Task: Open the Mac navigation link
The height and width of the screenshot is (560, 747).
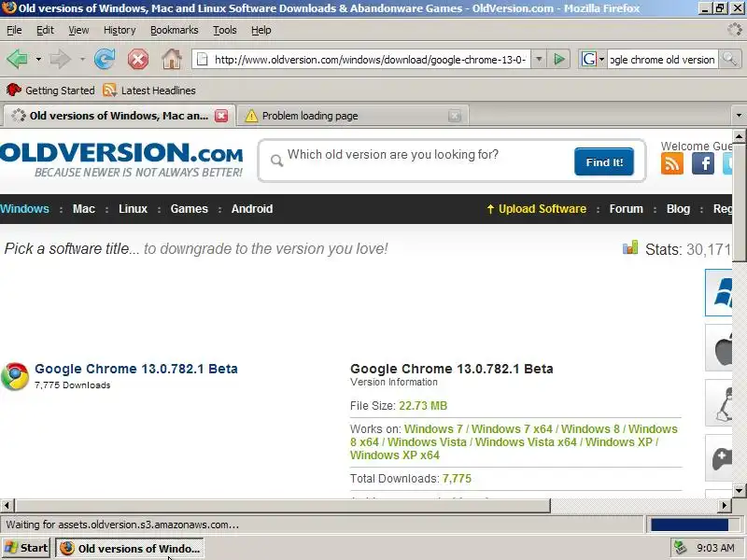Action: [x=84, y=208]
